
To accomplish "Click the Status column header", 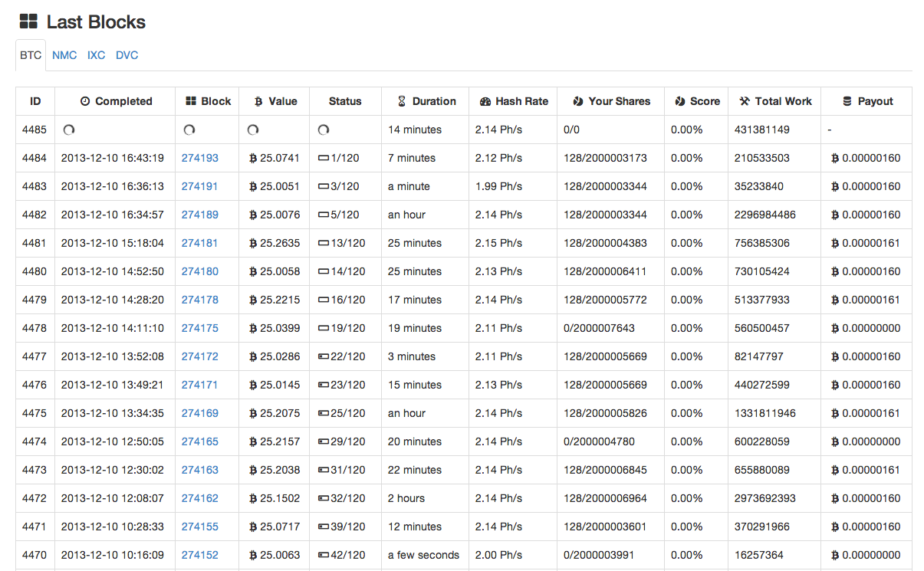I will click(x=345, y=101).
